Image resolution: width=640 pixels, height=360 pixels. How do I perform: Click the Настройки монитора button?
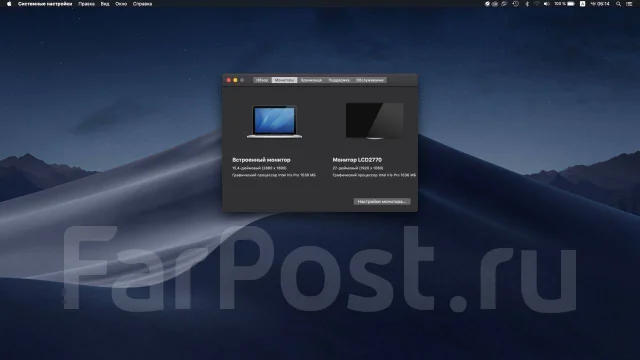coord(382,202)
